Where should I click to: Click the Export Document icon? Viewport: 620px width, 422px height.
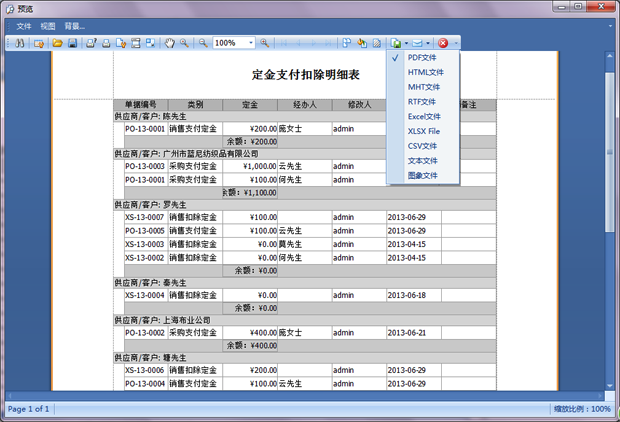[x=396, y=43]
